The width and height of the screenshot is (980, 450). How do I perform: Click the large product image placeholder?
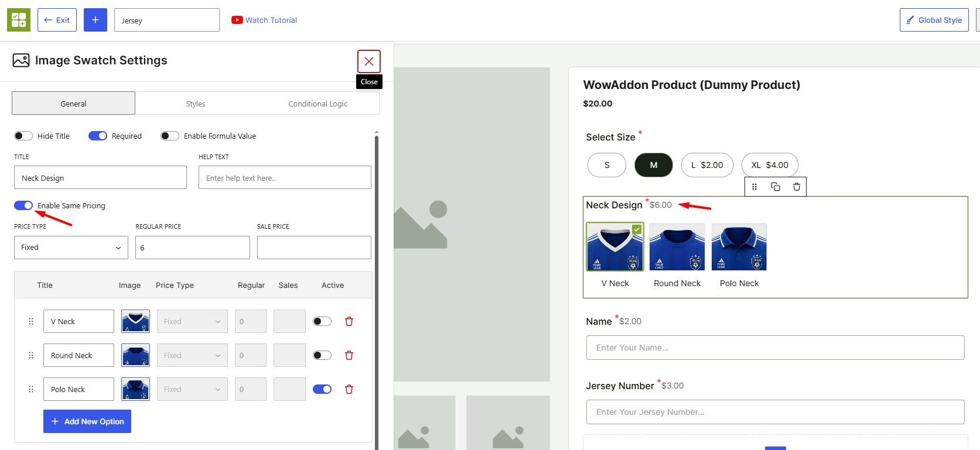pyautogui.click(x=472, y=224)
